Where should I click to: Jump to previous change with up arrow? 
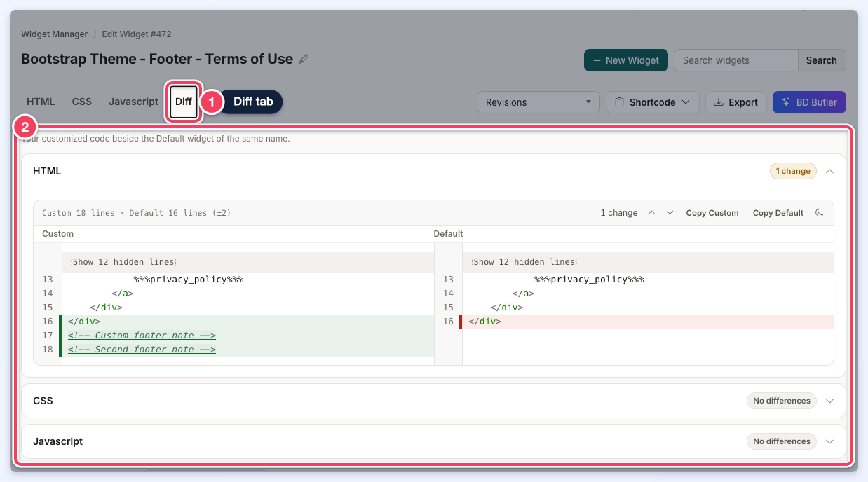[x=651, y=213]
